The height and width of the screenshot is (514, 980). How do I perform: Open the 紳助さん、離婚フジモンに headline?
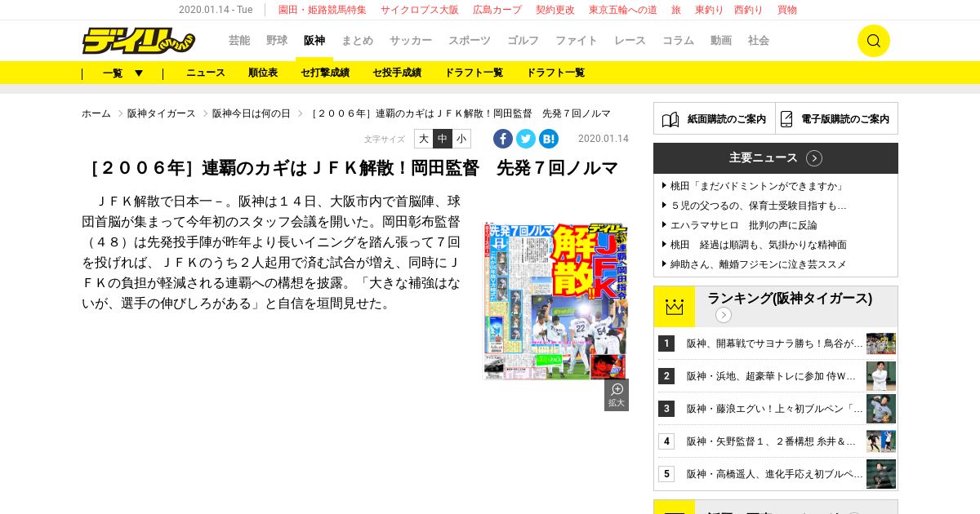click(x=759, y=264)
